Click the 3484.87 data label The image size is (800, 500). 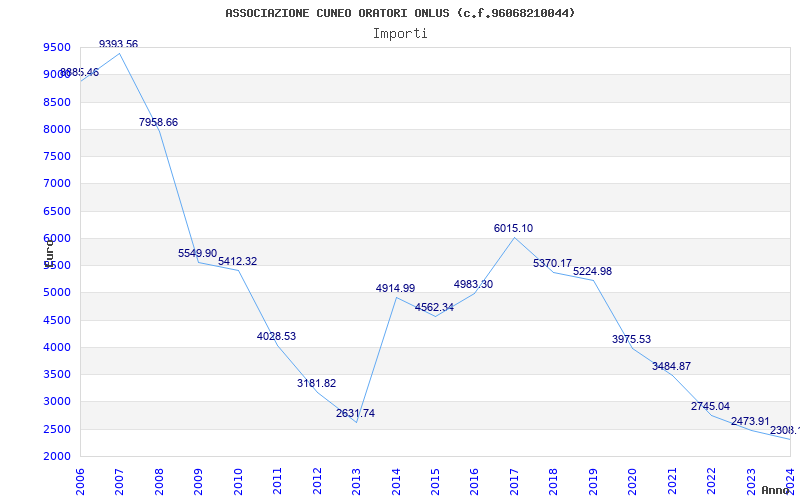pyautogui.click(x=671, y=366)
